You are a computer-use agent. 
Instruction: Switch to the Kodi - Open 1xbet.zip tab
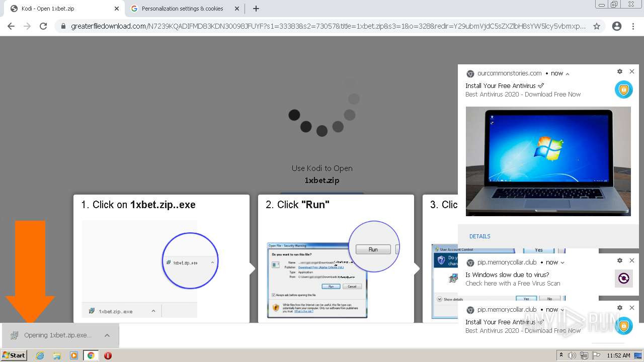click(63, 9)
